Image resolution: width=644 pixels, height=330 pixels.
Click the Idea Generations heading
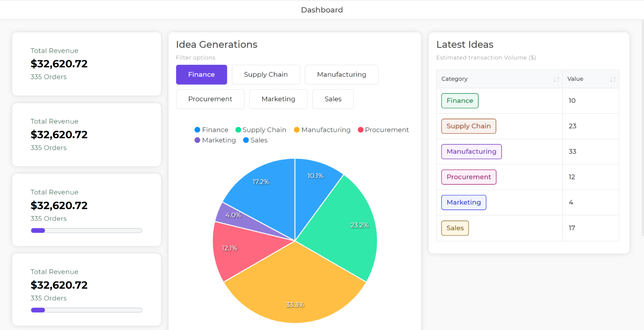[216, 44]
